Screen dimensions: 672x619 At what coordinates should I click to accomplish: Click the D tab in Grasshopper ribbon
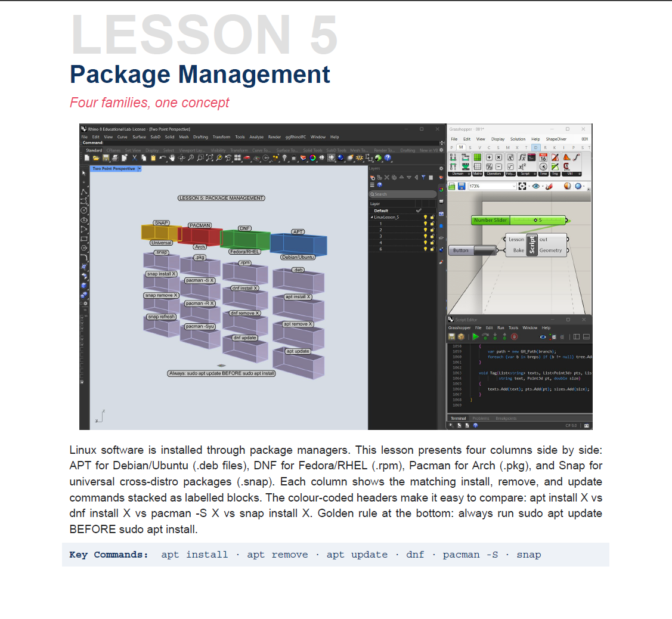tap(535, 147)
